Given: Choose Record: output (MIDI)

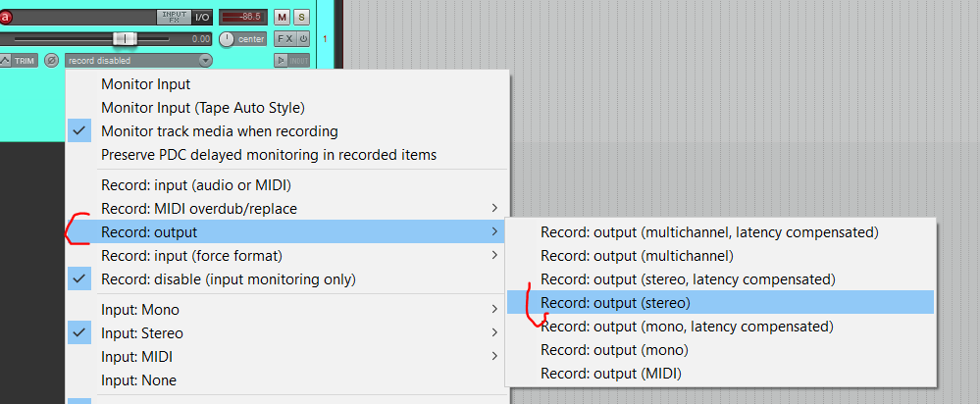Looking at the screenshot, I should pos(610,374).
